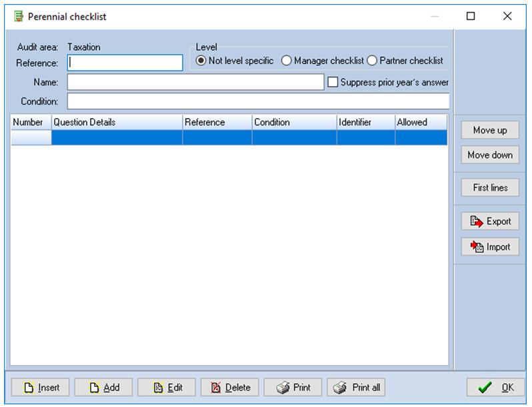This screenshot has width=532, height=407.
Task: Click the Print all button
Action: [356, 387]
